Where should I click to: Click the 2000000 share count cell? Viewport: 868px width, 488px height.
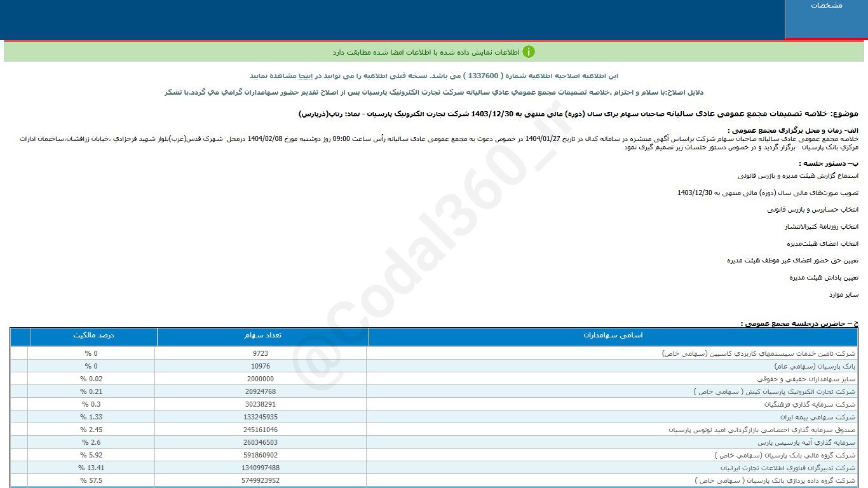pos(262,379)
